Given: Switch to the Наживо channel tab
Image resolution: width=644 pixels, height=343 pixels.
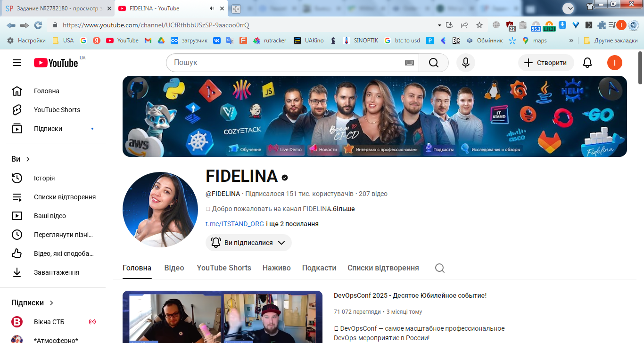Looking at the screenshot, I should (277, 268).
